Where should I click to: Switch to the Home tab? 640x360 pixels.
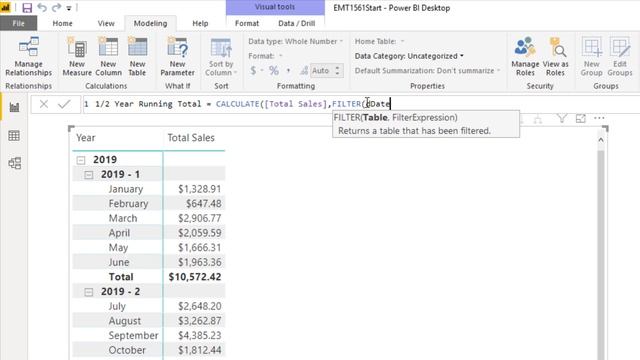click(62, 23)
